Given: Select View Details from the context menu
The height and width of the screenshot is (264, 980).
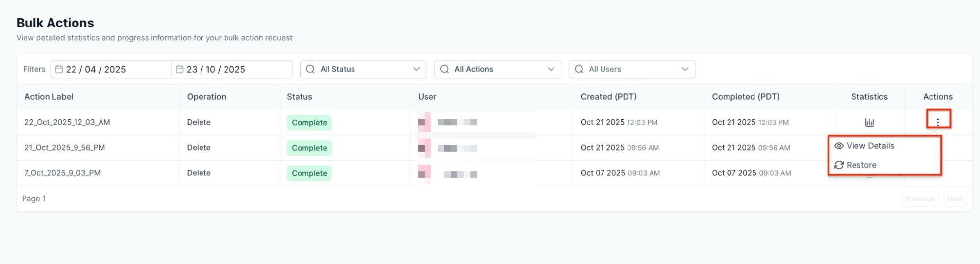Looking at the screenshot, I should [869, 146].
